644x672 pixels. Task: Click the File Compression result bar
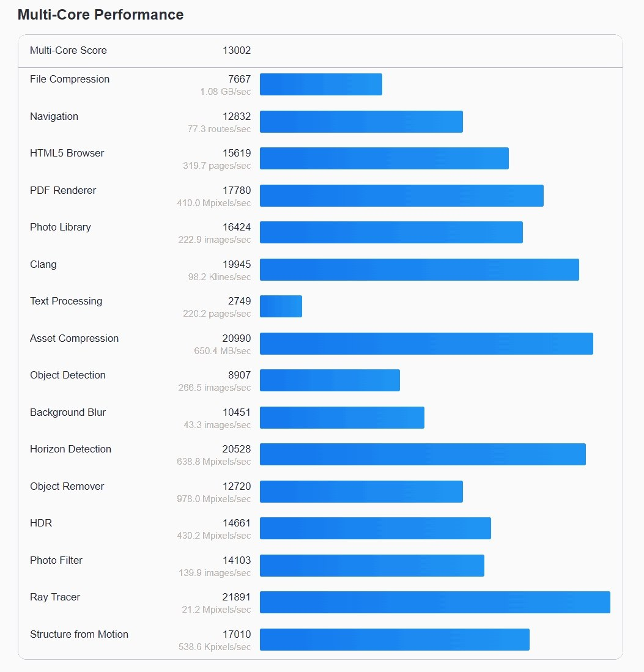(321, 84)
